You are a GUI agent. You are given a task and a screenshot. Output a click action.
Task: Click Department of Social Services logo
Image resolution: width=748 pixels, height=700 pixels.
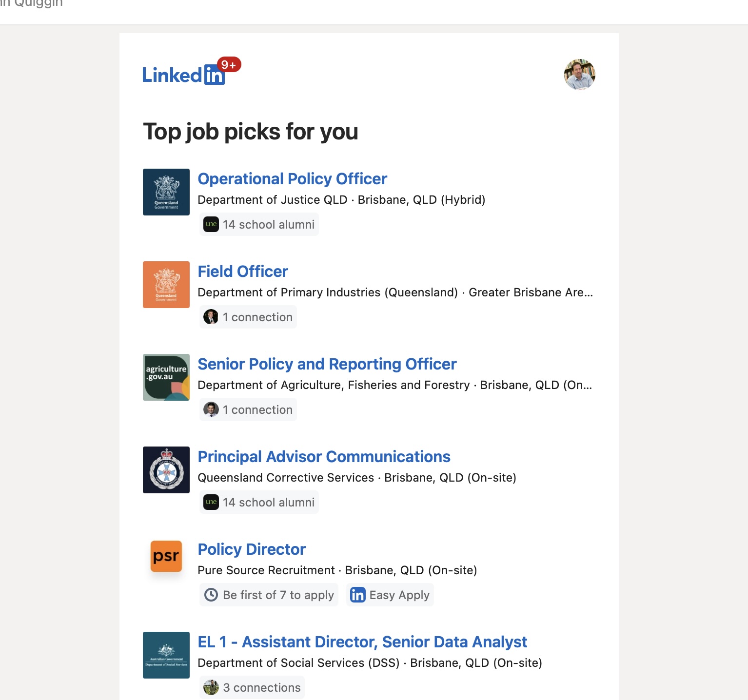click(166, 655)
